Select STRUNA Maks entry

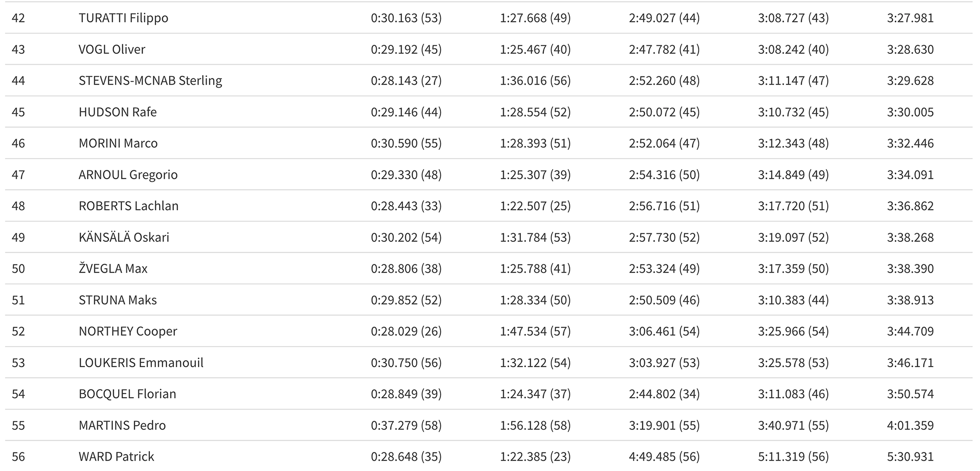[118, 300]
